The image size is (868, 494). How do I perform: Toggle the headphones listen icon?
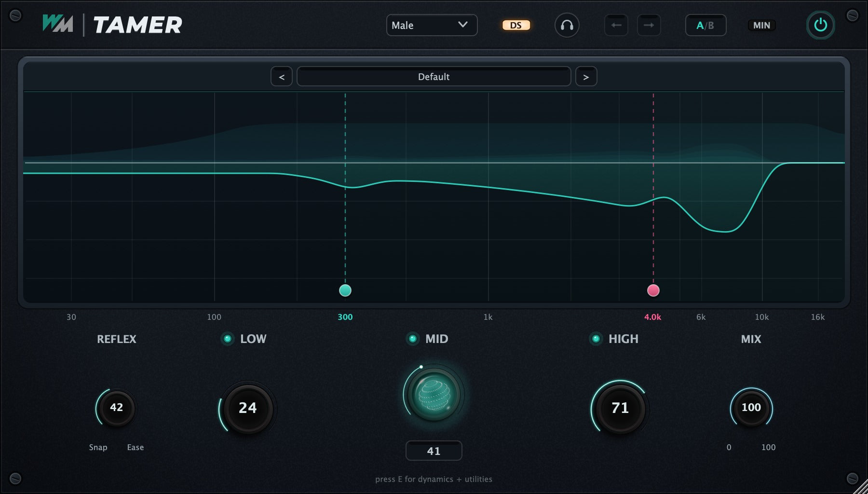[x=567, y=25]
